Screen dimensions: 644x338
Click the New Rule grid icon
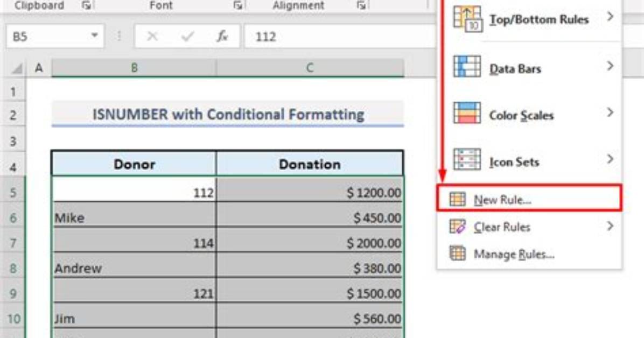[458, 199]
